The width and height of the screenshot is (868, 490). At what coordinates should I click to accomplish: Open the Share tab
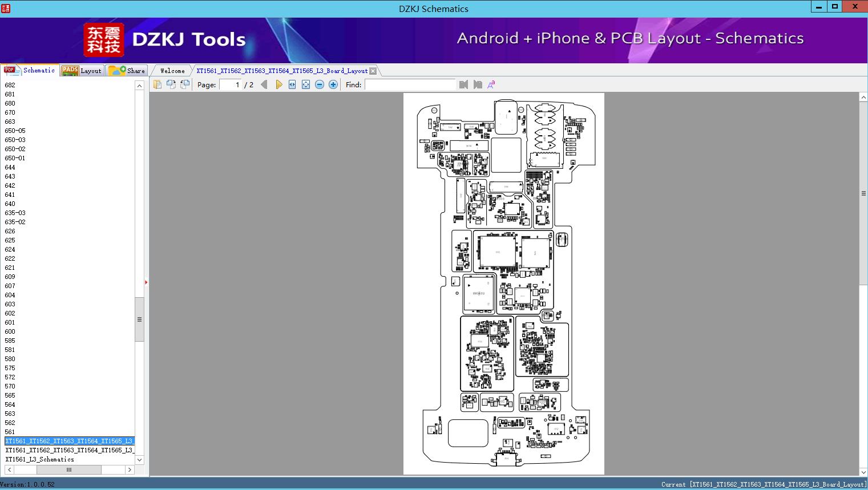coord(127,71)
